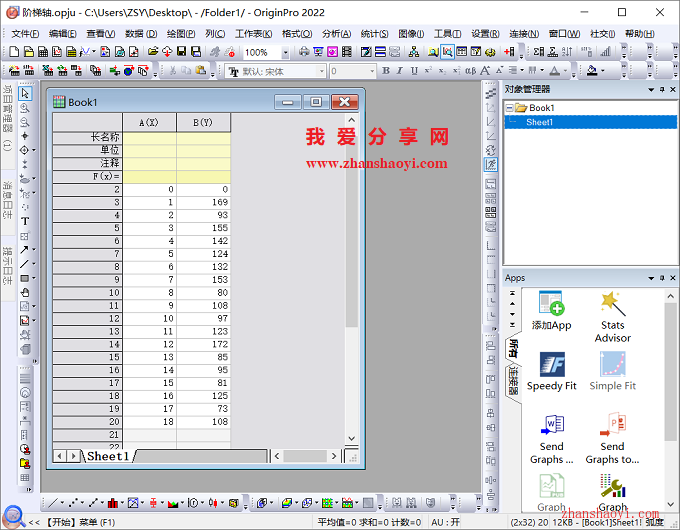The height and width of the screenshot is (530, 680).
Task: Select column header B(Y)
Action: [203, 123]
